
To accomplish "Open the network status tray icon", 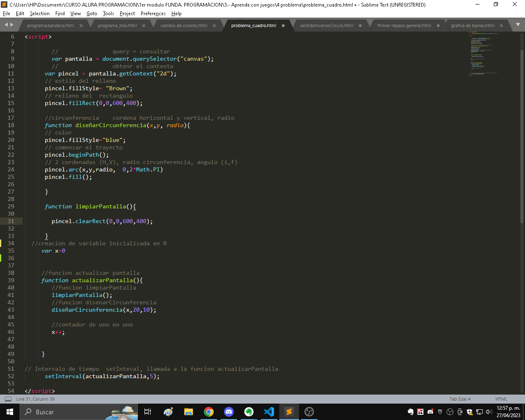I will tap(479, 412).
